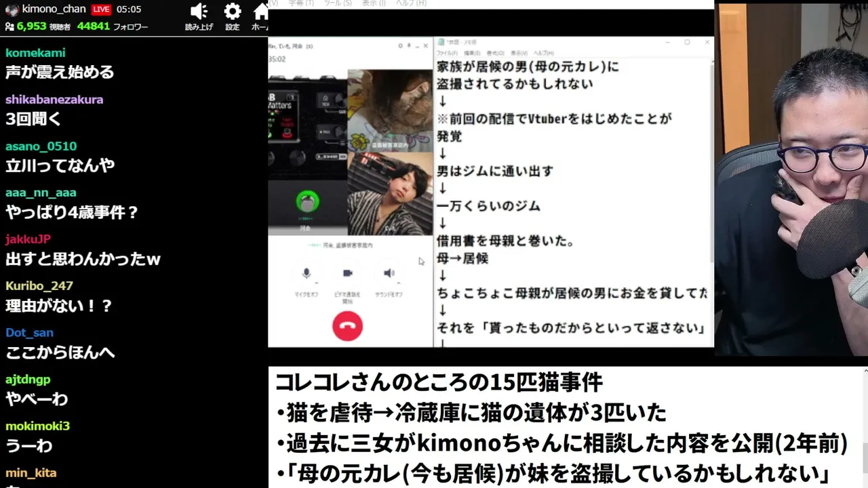
Task: Close the call window
Action: [426, 46]
